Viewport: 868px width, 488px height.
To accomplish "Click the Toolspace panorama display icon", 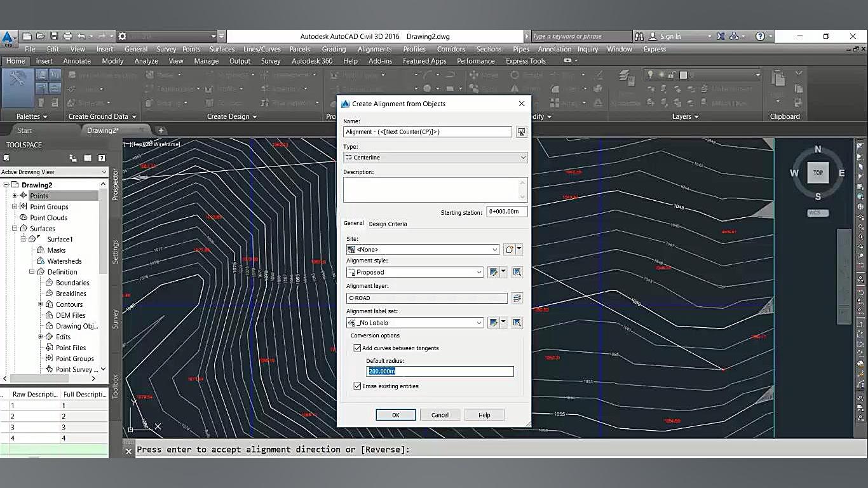I will pos(87,158).
